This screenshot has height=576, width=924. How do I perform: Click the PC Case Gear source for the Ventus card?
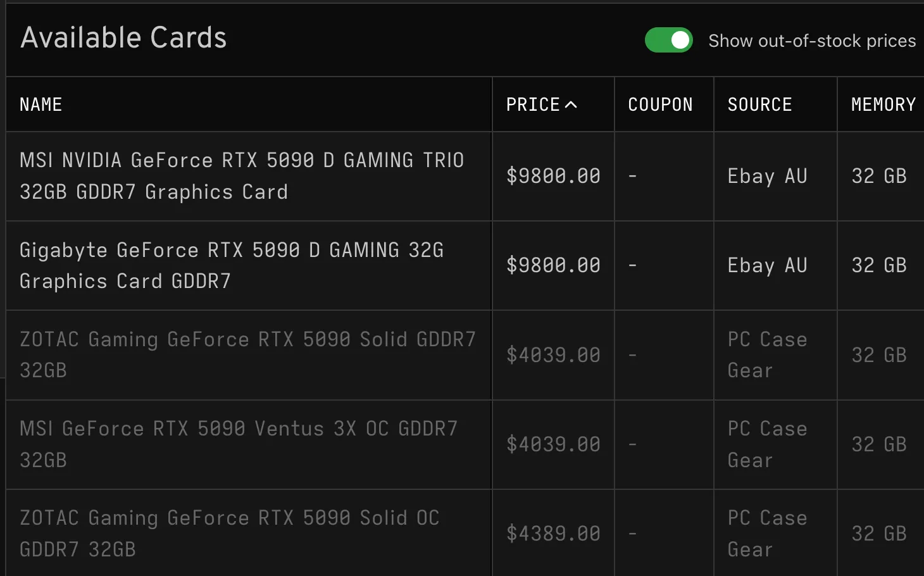(767, 444)
